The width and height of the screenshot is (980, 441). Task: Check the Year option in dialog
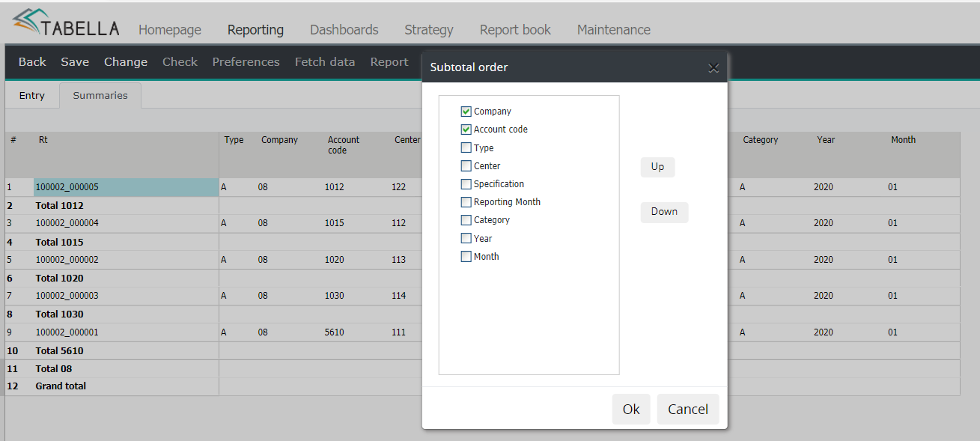coord(466,238)
